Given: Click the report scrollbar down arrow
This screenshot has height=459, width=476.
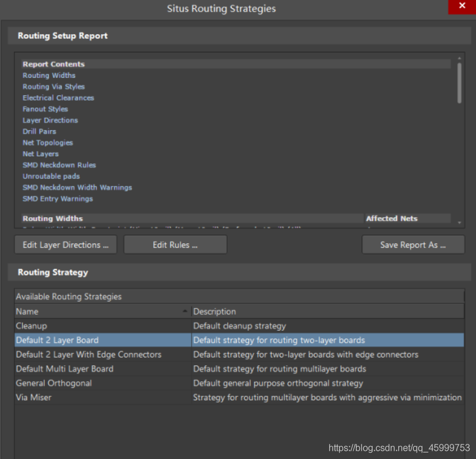Looking at the screenshot, I should click(460, 223).
